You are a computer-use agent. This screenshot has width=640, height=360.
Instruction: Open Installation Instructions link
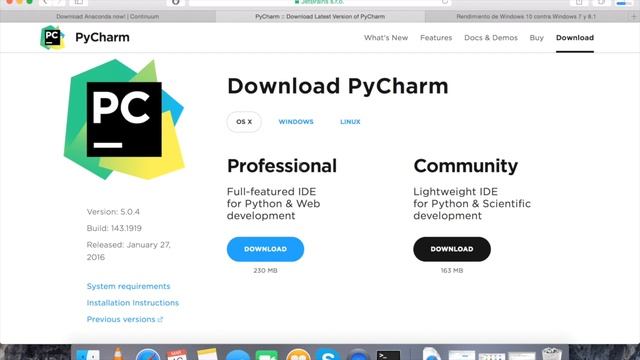(133, 303)
